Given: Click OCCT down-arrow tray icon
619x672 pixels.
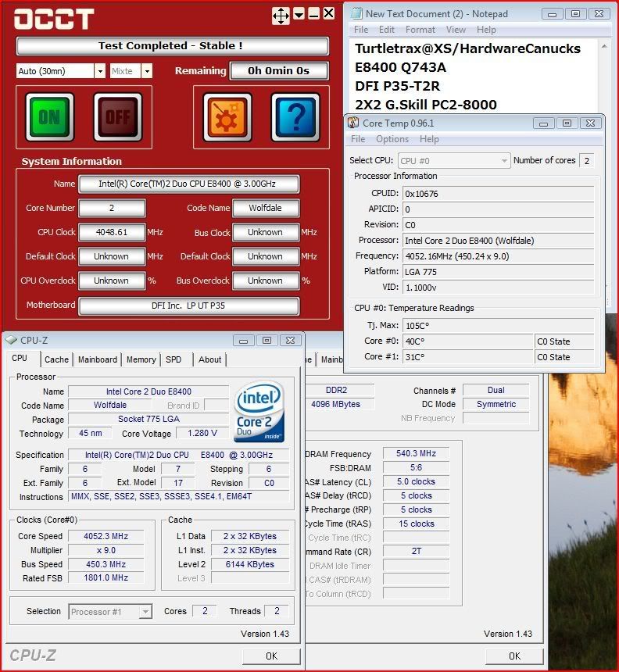Looking at the screenshot, I should pyautogui.click(x=299, y=14).
